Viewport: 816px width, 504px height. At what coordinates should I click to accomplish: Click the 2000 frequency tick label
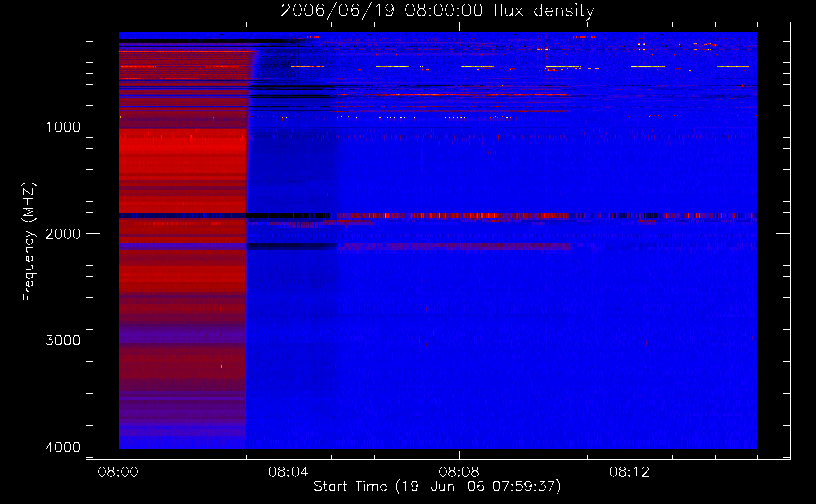tap(63, 234)
